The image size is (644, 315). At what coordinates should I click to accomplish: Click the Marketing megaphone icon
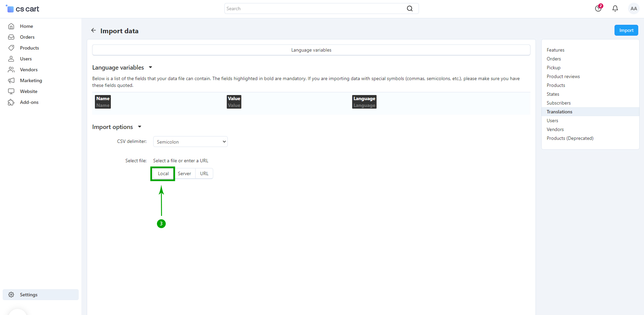pyautogui.click(x=11, y=80)
